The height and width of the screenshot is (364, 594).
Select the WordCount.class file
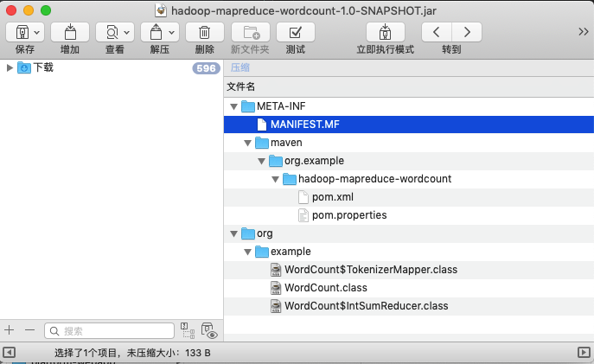pyautogui.click(x=409, y=288)
